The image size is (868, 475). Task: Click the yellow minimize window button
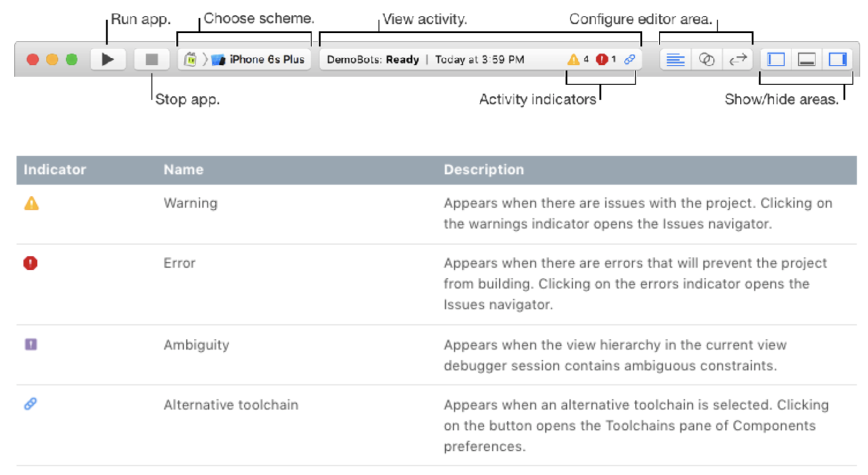52,60
